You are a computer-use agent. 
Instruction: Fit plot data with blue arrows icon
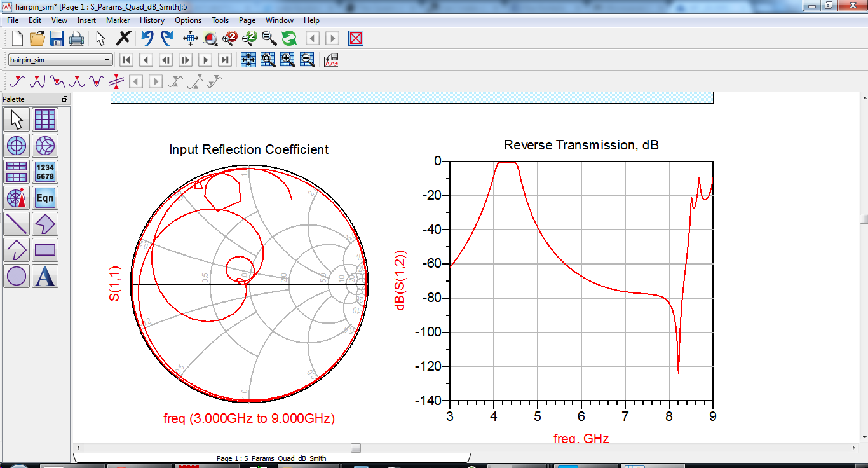pyautogui.click(x=248, y=60)
